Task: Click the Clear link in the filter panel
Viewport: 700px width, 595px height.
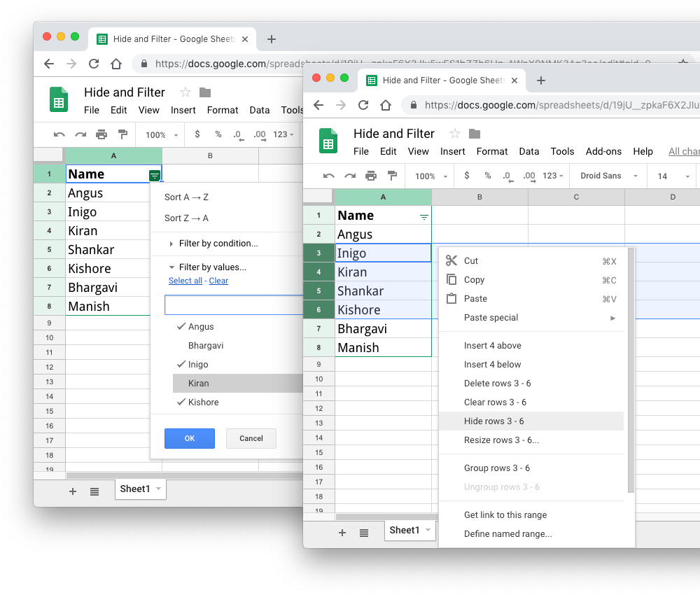Action: [218, 281]
